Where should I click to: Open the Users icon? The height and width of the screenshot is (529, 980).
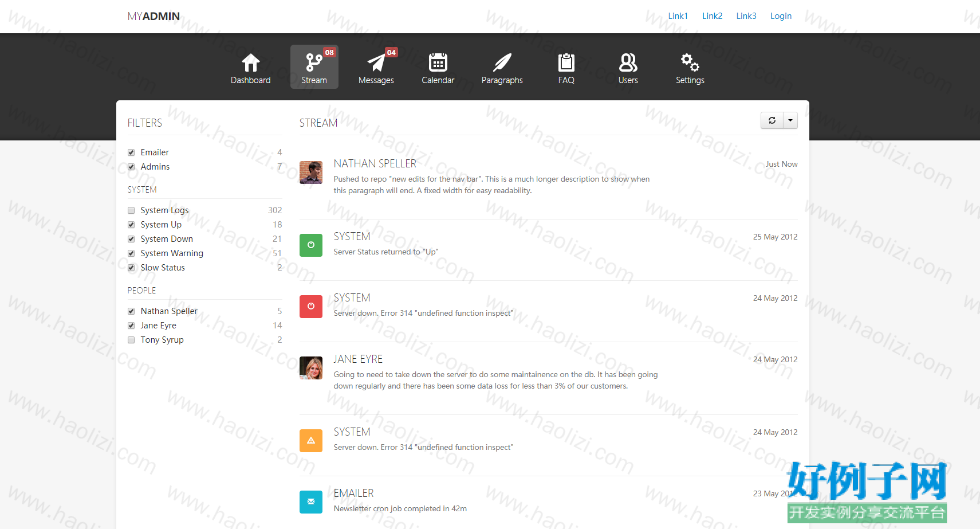[x=628, y=62]
